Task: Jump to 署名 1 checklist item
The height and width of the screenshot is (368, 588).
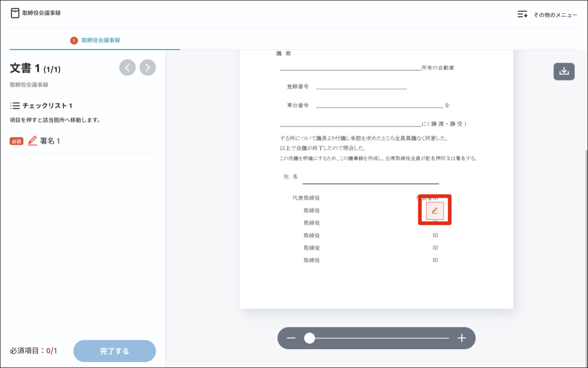Action: click(50, 141)
